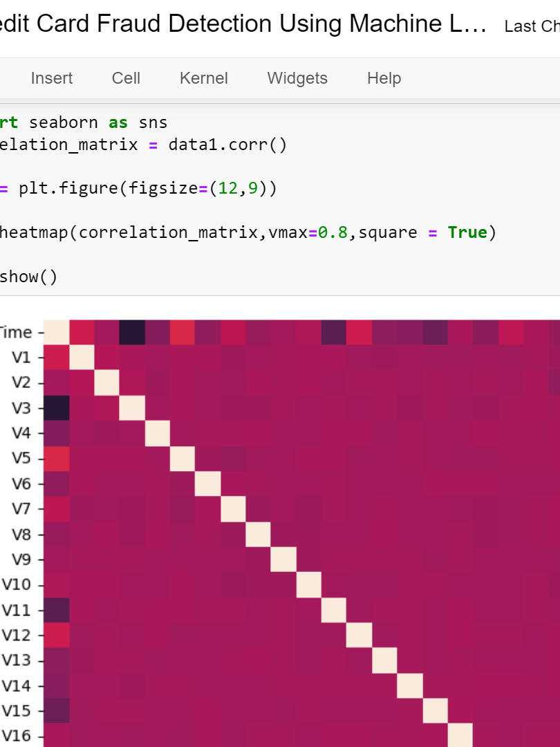Viewport: 560px width, 747px height.
Task: Click the dark purple V11 cell in Time column
Action: click(57, 610)
